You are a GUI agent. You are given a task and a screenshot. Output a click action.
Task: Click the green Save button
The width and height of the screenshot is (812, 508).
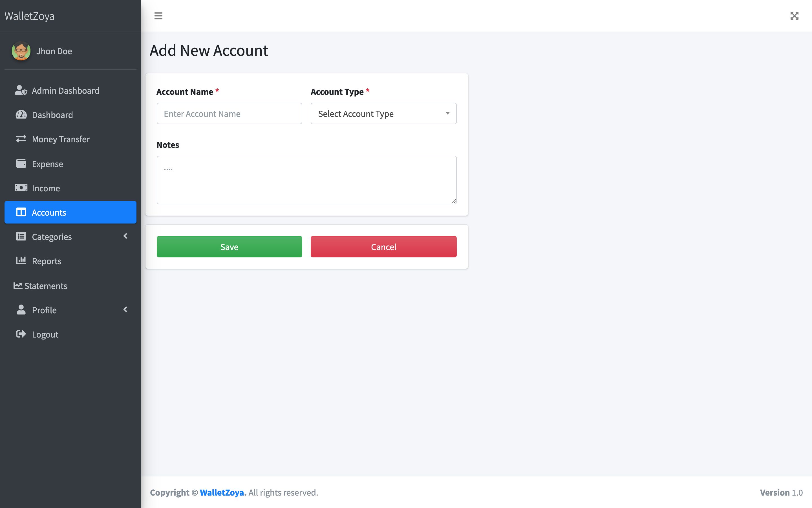(x=229, y=247)
